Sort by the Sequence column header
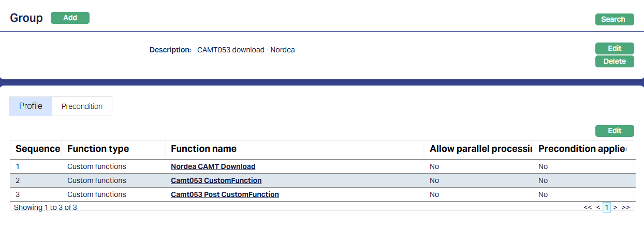Viewport: 644px width, 226px height. 37,149
